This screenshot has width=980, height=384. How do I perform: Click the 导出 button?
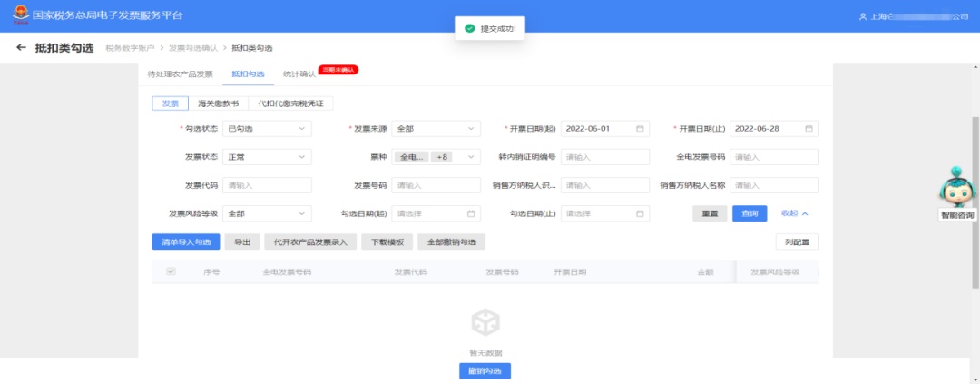(242, 242)
